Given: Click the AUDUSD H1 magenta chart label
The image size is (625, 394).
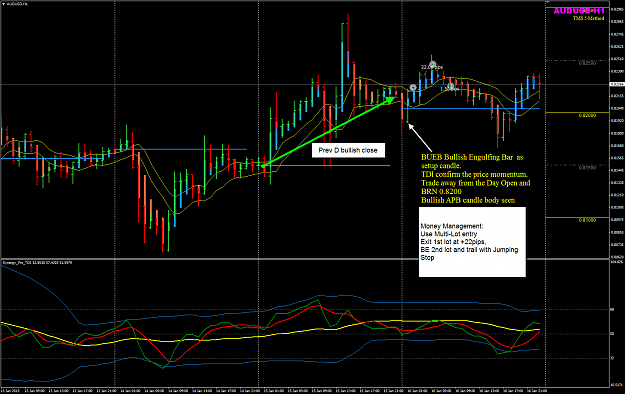Looking at the screenshot, I should [579, 11].
